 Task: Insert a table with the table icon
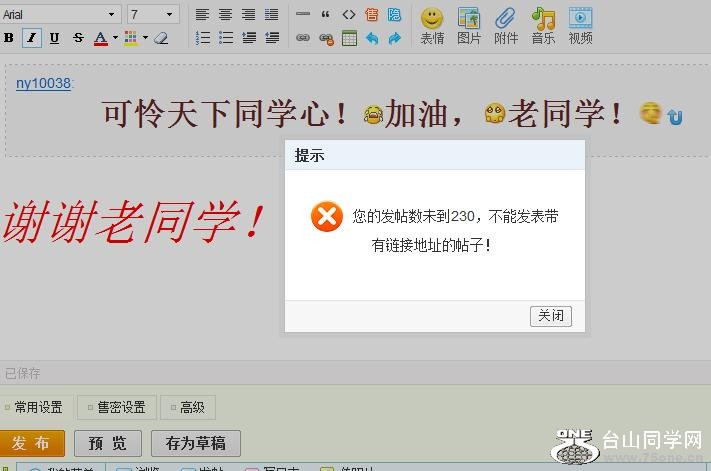pos(349,38)
